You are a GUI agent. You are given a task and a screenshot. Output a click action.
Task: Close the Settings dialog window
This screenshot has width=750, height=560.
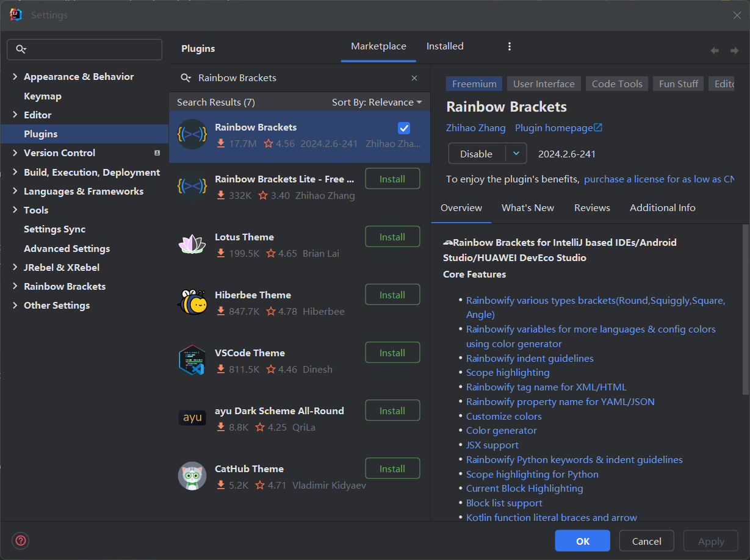tap(737, 15)
